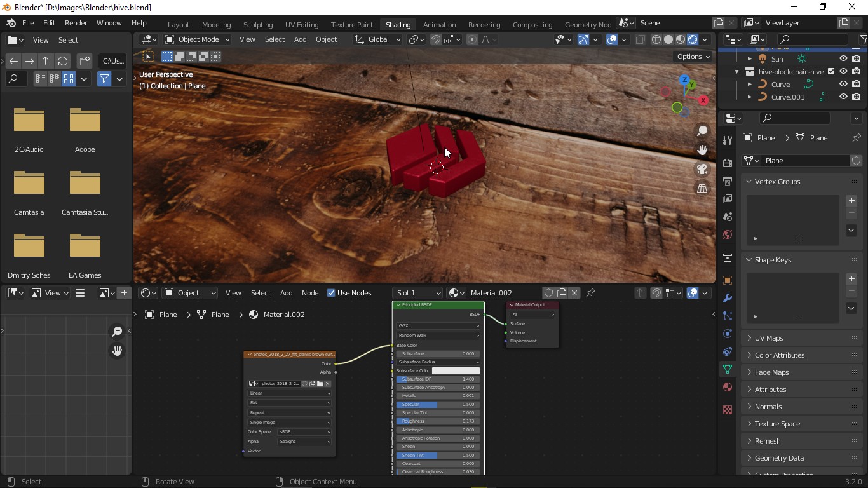The image size is (868, 488).
Task: Click the file browser refresh icon
Action: tap(63, 61)
